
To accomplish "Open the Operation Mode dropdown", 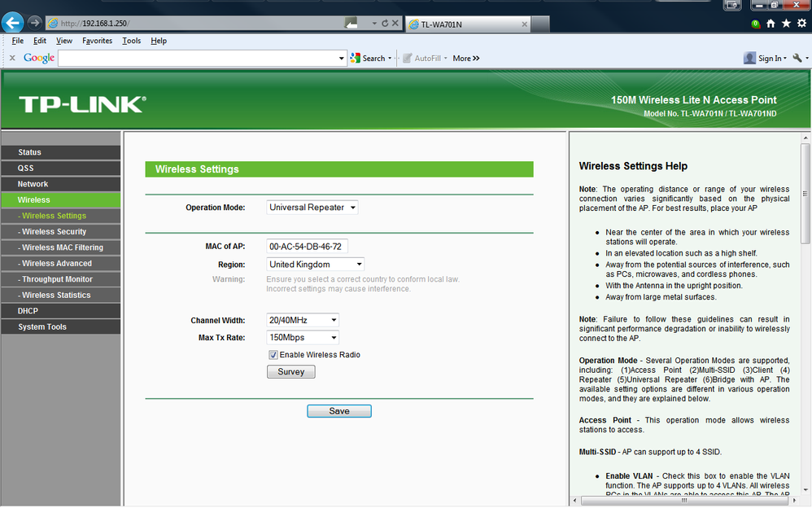I will 312,208.
